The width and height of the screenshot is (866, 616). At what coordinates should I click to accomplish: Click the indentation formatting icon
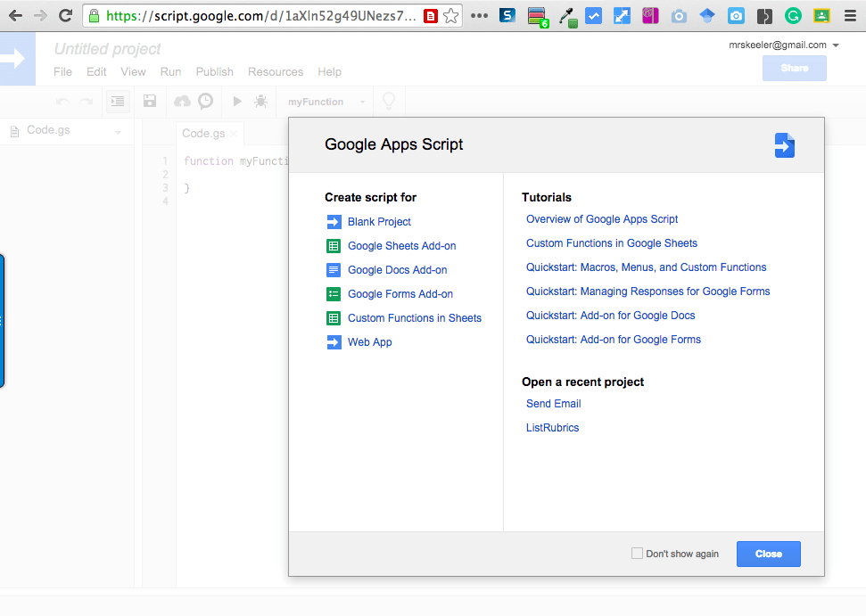point(117,101)
